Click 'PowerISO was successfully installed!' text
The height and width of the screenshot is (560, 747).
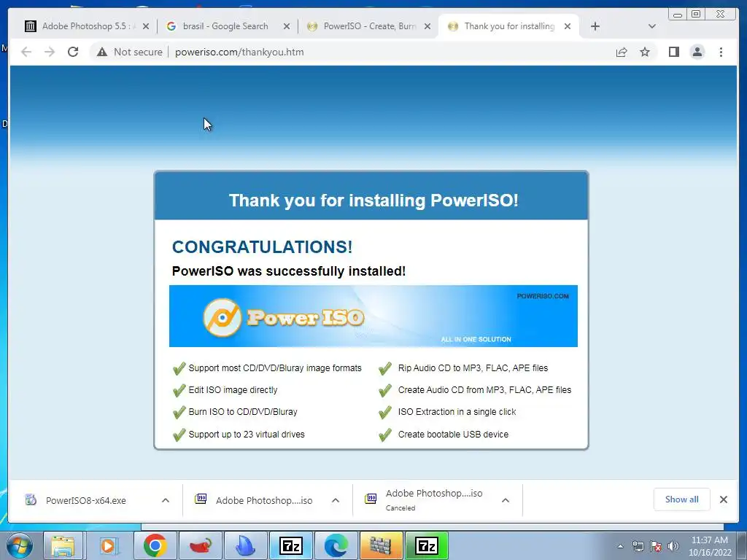point(289,271)
